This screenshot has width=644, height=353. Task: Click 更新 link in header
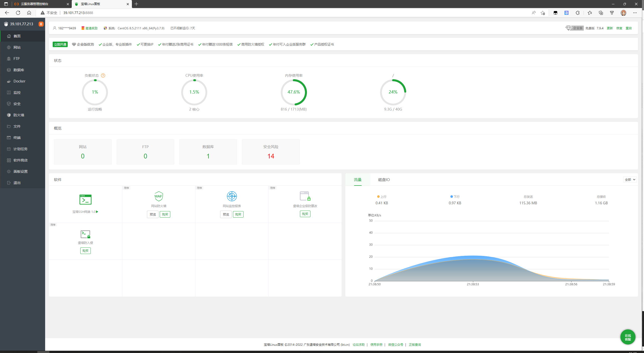[610, 28]
